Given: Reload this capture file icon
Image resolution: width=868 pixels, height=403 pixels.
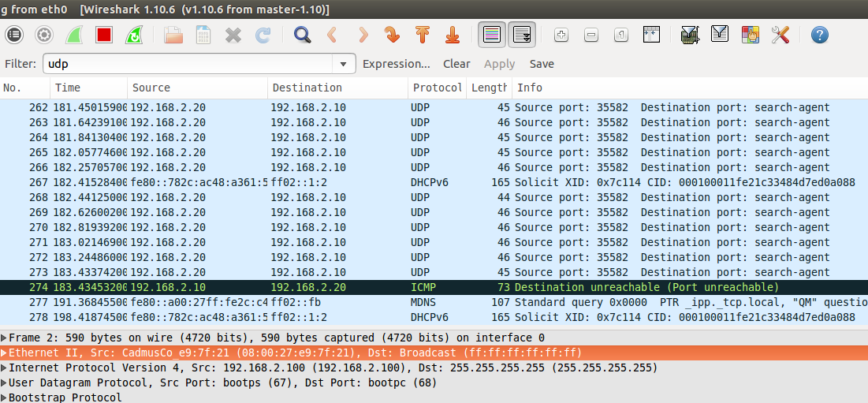Looking at the screenshot, I should coord(263,35).
